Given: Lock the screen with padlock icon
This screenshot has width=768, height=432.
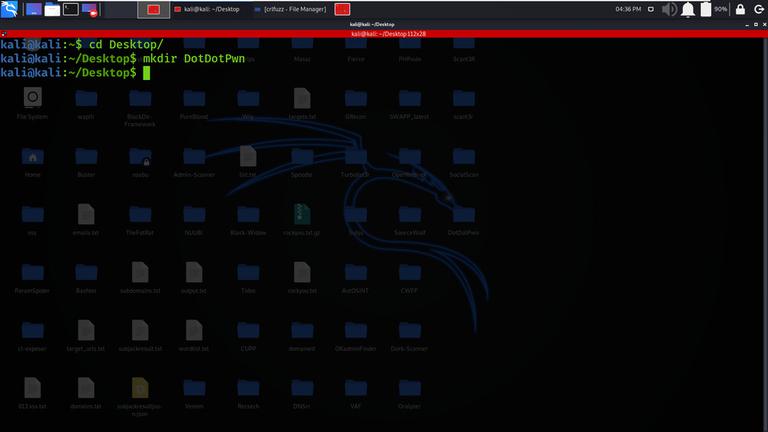Looking at the screenshot, I should [741, 9].
